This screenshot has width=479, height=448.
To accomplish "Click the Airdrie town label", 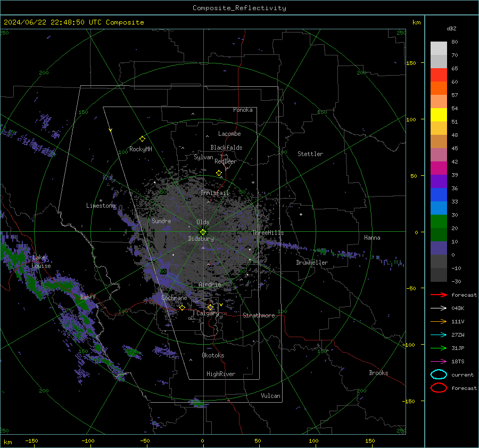I will tap(210, 284).
